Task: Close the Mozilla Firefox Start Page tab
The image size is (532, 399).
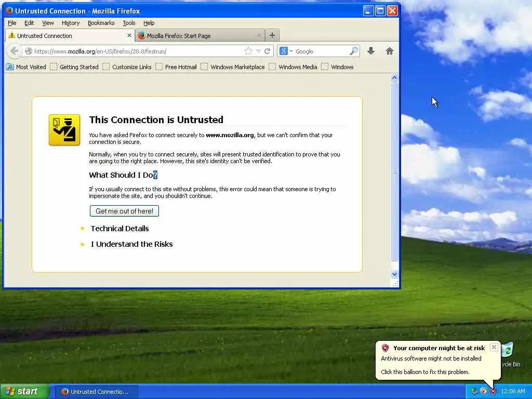Action: pyautogui.click(x=259, y=35)
